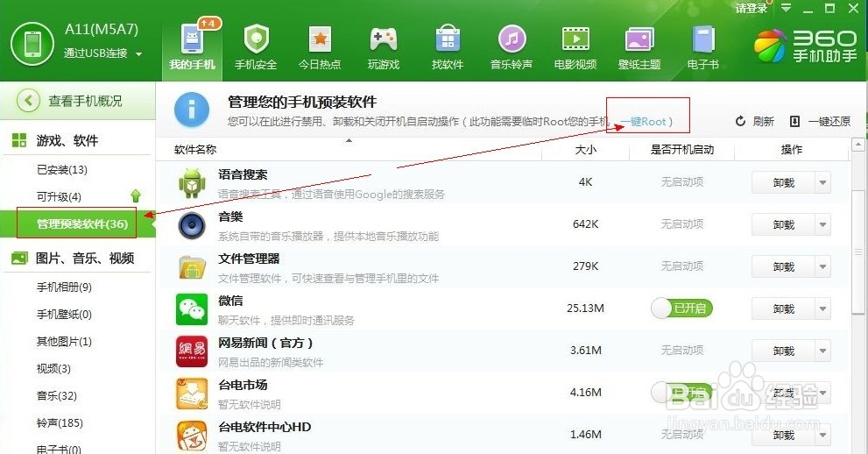Uninstall 网易新闻 with 卸载 button

coord(783,351)
